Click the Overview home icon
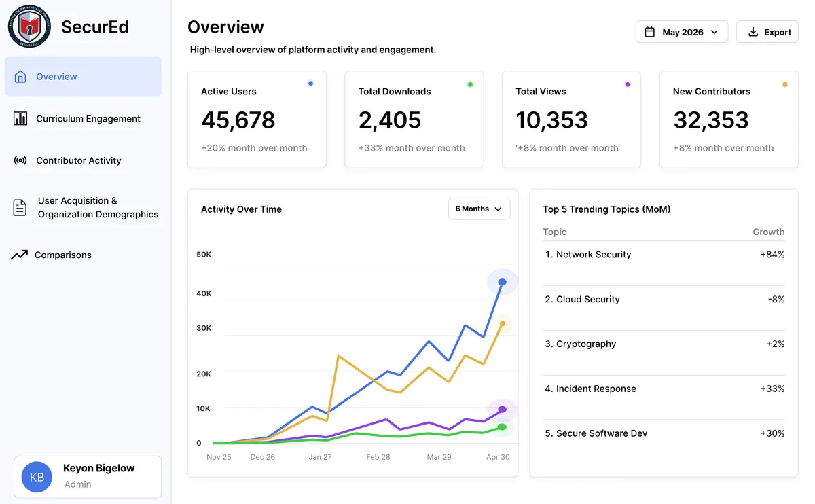The width and height of the screenshot is (815, 504). 20,77
